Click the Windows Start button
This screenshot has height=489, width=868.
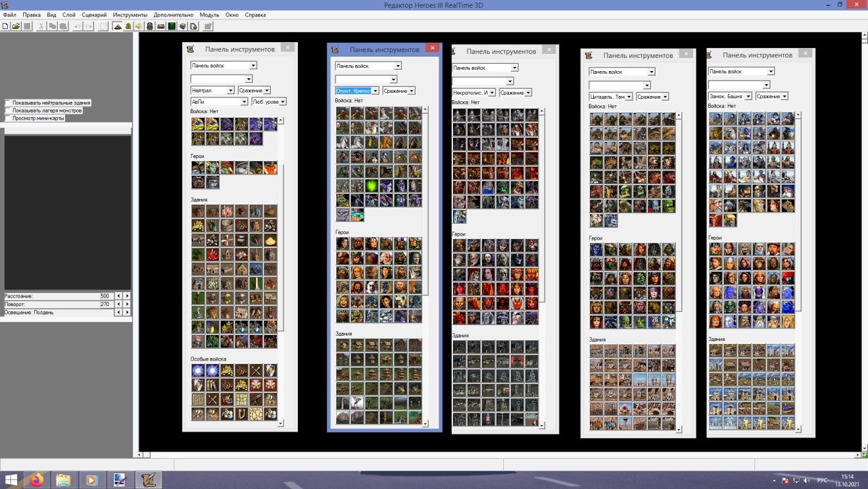tap(11, 480)
